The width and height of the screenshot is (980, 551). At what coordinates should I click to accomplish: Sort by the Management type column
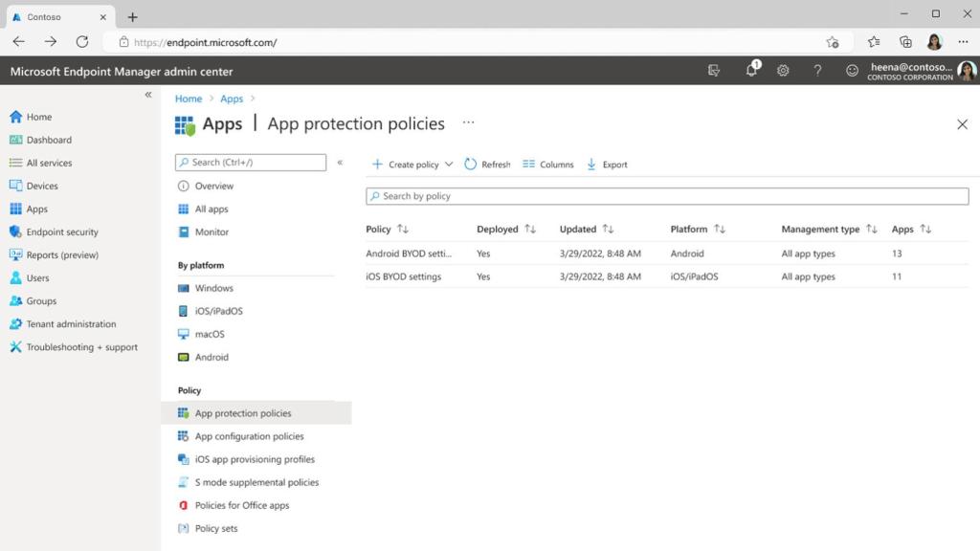829,230
